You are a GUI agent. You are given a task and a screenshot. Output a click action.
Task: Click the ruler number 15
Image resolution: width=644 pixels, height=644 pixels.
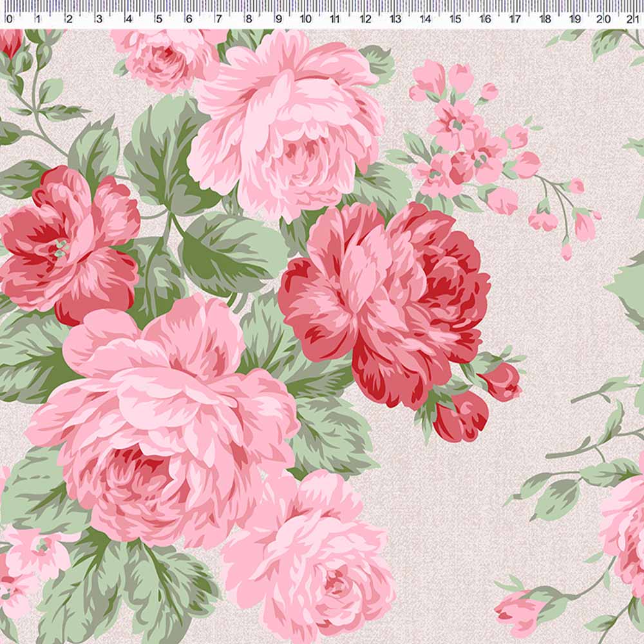click(x=455, y=19)
